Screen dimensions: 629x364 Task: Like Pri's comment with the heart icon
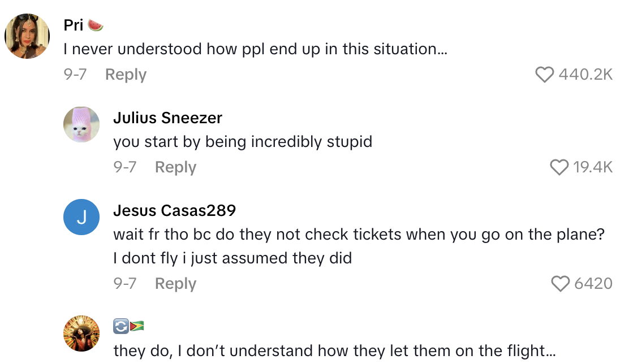pos(544,75)
